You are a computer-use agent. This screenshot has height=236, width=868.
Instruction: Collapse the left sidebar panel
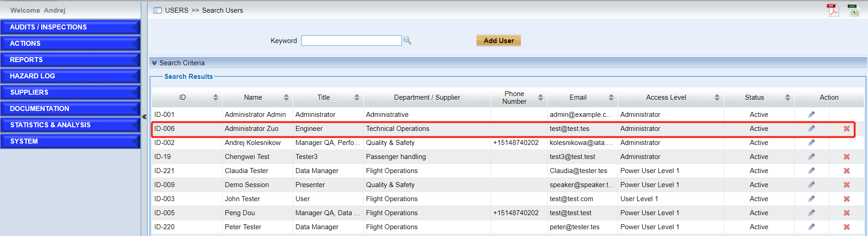point(144,117)
